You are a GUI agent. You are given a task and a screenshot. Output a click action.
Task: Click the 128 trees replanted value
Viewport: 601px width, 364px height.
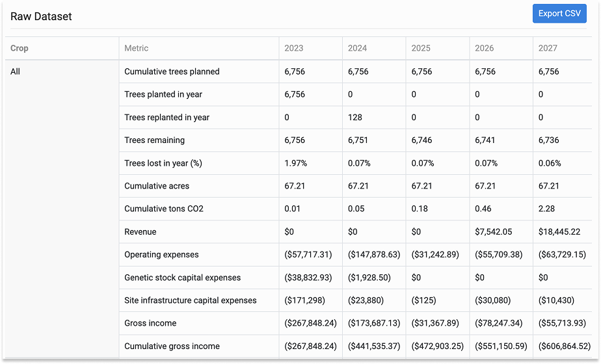tap(355, 117)
